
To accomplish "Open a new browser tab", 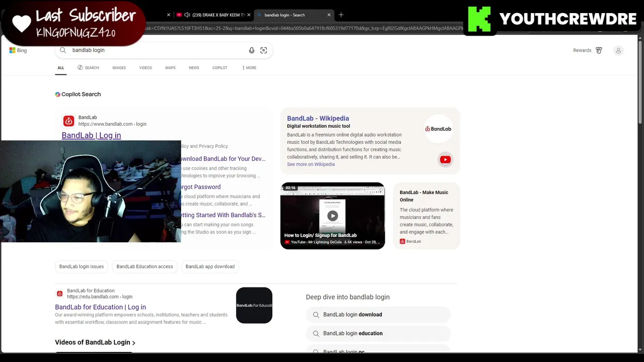I will point(341,15).
